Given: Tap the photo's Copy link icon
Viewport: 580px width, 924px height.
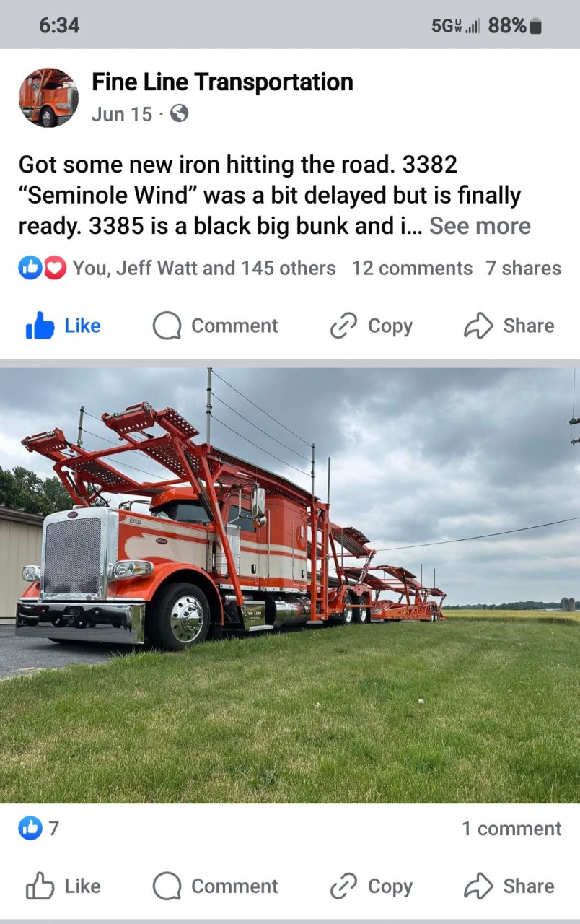Looking at the screenshot, I should [343, 886].
